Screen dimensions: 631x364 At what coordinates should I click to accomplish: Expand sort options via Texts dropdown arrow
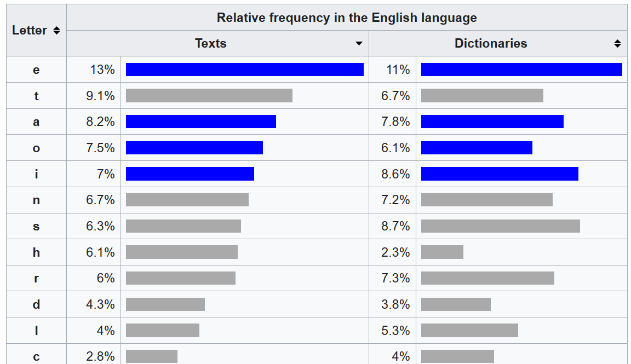360,43
